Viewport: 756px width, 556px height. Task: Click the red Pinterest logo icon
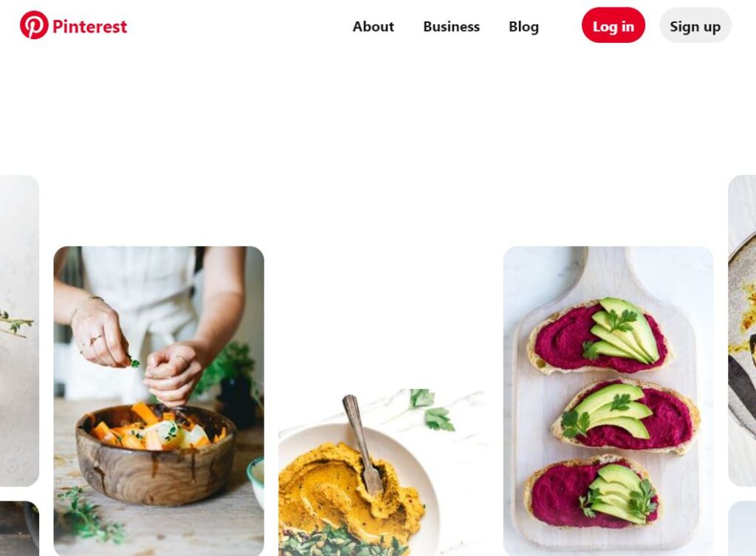pyautogui.click(x=34, y=25)
